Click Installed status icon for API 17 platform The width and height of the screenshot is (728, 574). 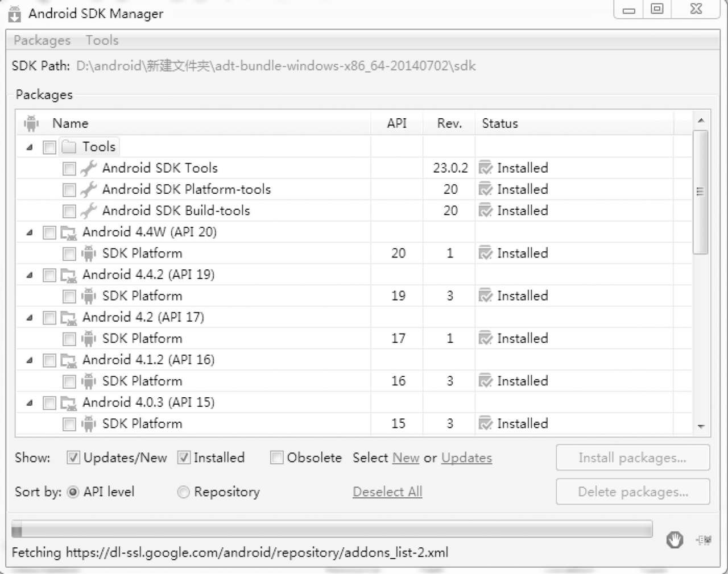click(x=485, y=339)
